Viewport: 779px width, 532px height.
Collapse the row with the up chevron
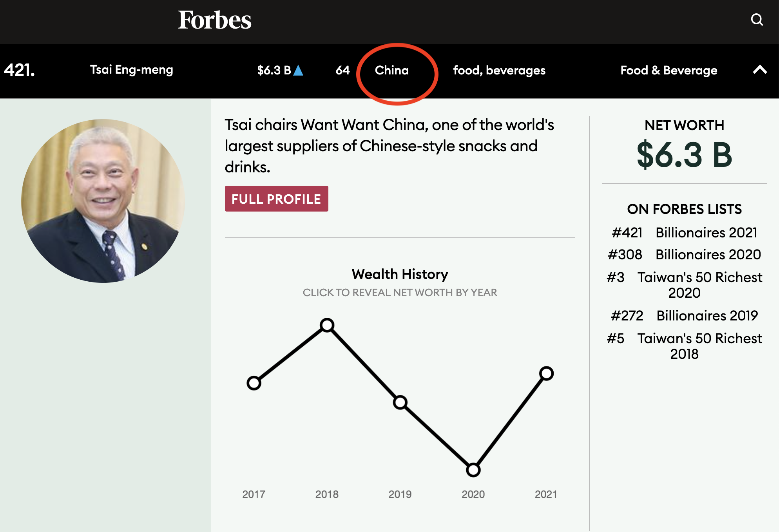pos(760,70)
